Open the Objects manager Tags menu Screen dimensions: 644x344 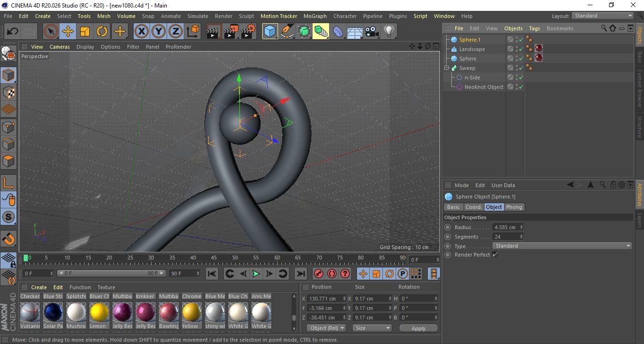[534, 28]
